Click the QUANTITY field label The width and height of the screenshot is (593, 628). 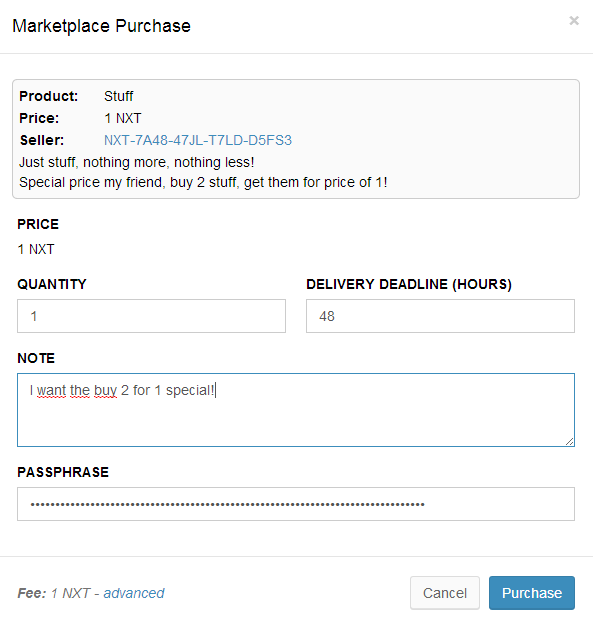pyautogui.click(x=52, y=284)
